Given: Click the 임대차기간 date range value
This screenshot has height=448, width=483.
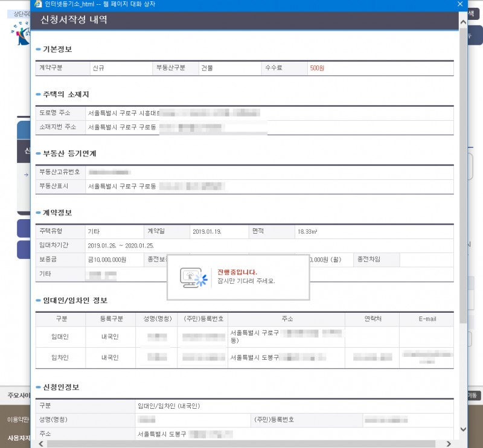Looking at the screenshot, I should pyautogui.click(x=121, y=246).
